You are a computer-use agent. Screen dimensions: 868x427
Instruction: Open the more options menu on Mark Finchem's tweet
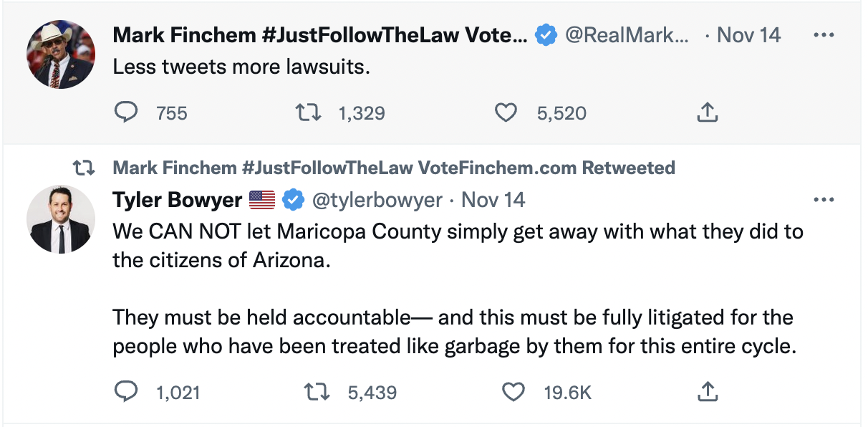[824, 34]
